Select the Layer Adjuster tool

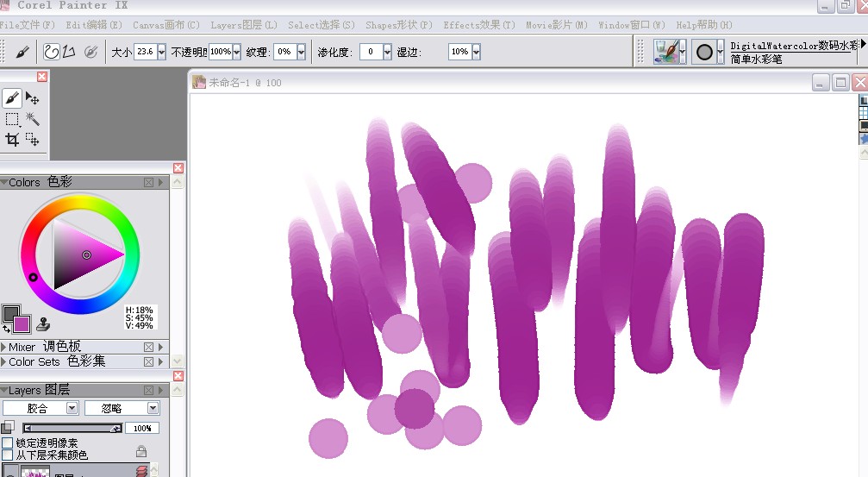[33, 98]
